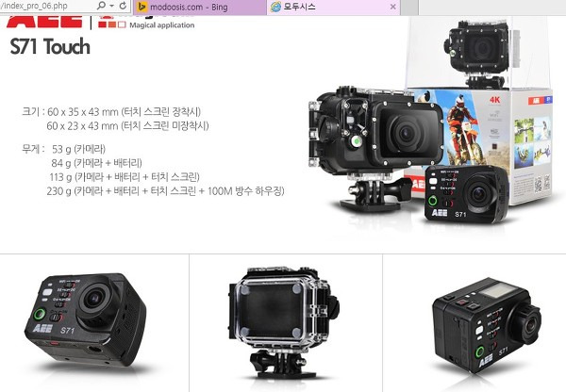Switch to the 모두시스 tab
566x392 pixels.
tap(334, 8)
